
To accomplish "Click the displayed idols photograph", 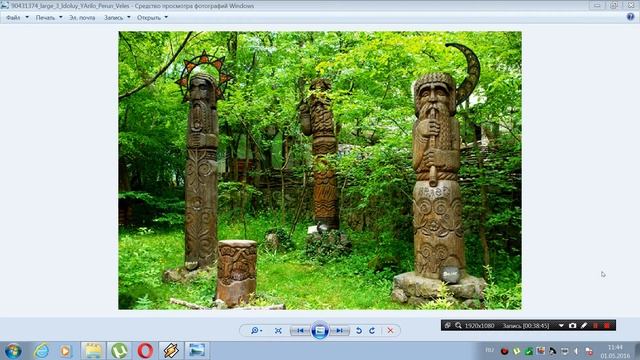I will [320, 170].
